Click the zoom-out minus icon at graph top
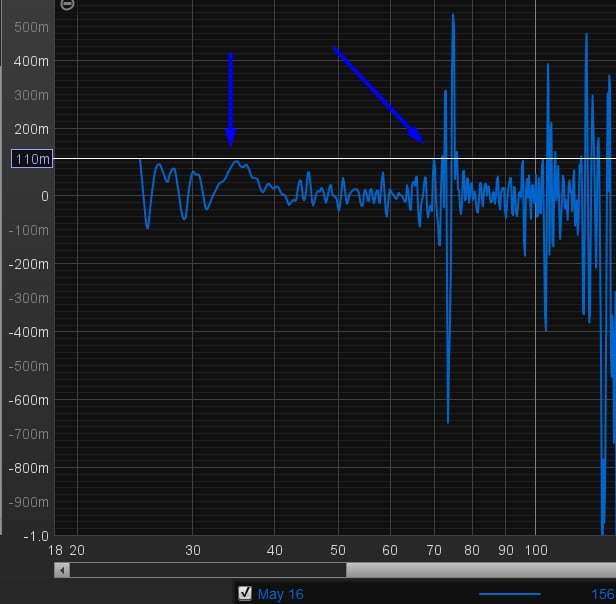 tap(67, 4)
